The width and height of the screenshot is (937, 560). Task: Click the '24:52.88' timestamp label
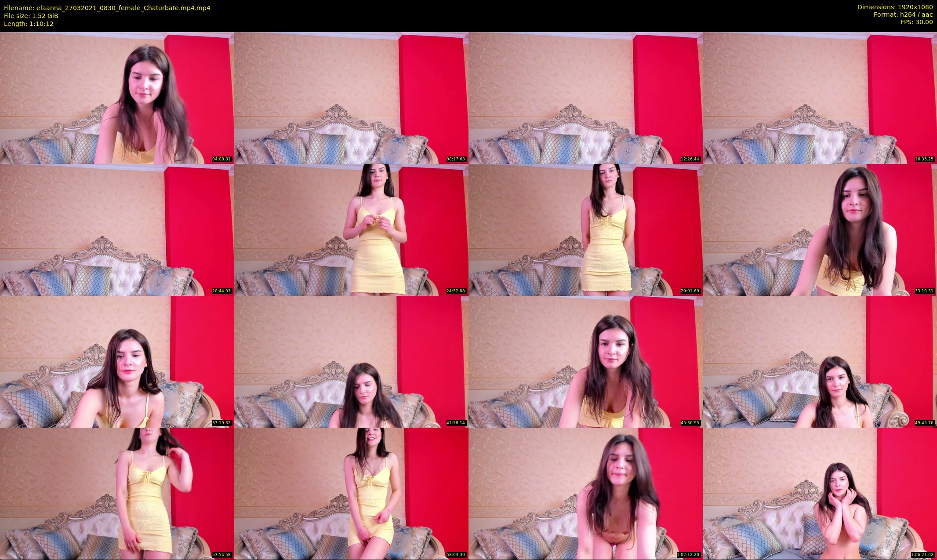(x=456, y=291)
